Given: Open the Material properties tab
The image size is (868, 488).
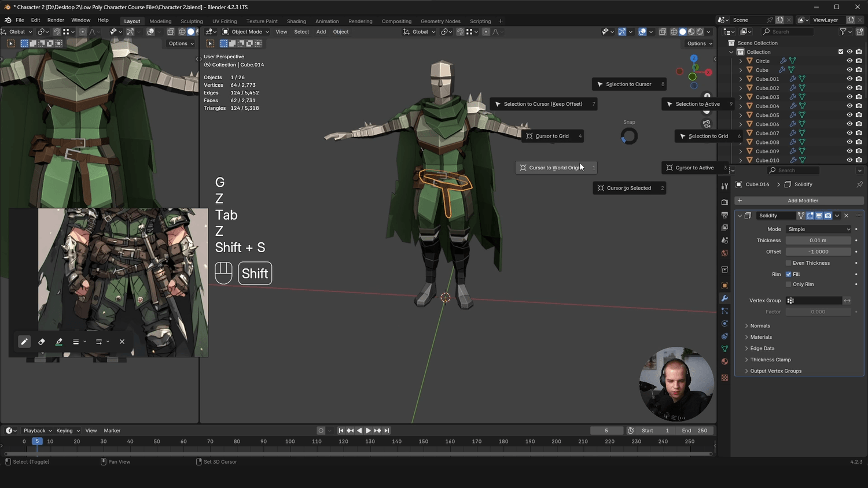Looking at the screenshot, I should coord(724,361).
